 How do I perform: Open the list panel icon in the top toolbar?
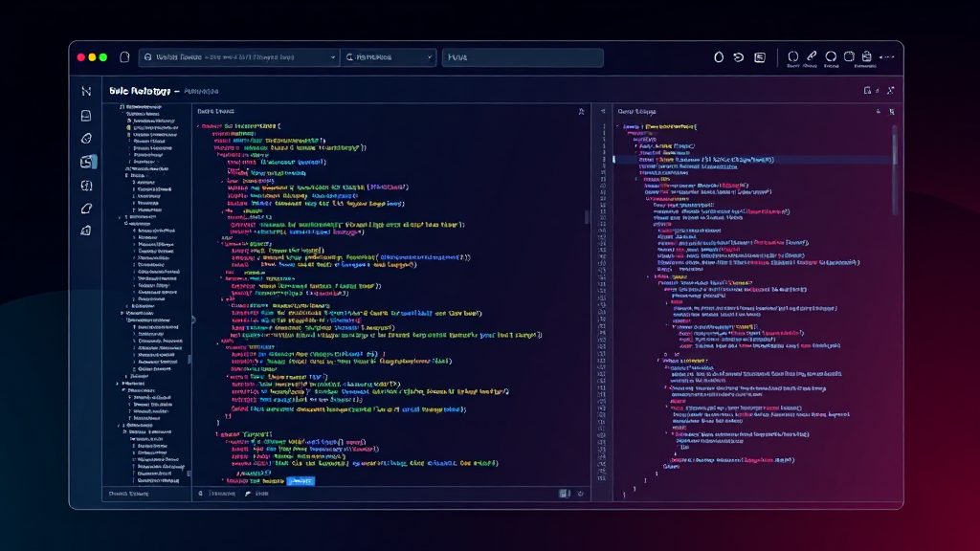760,57
